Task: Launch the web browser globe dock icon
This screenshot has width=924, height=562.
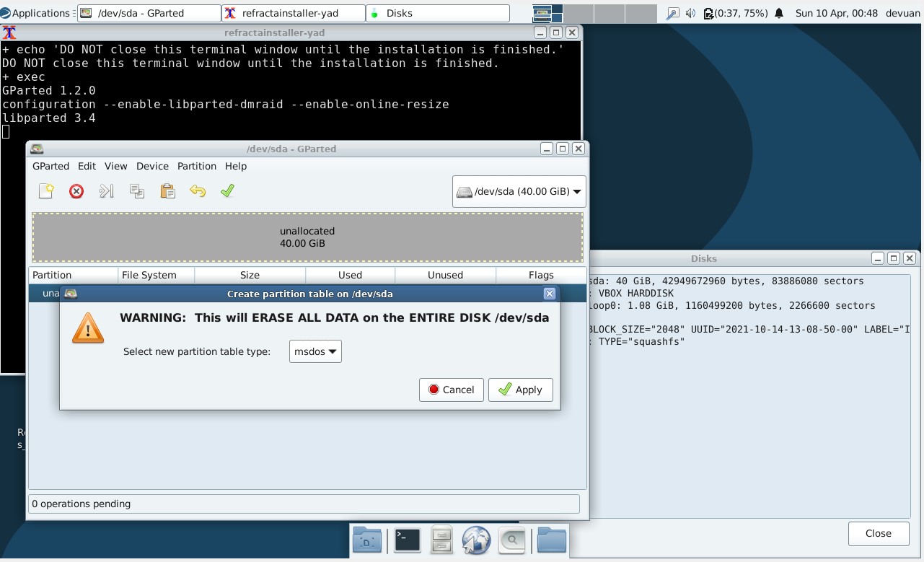Action: point(476,540)
